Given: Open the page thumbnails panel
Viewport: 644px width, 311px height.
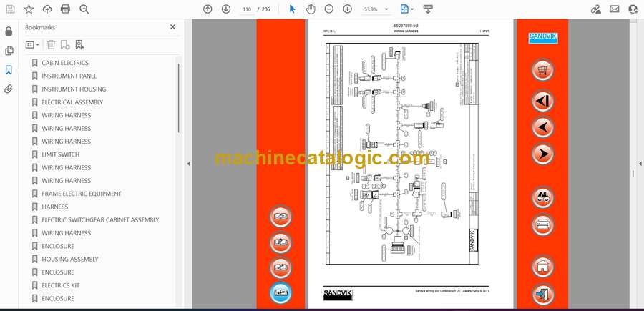Looking at the screenshot, I should pos(9,51).
